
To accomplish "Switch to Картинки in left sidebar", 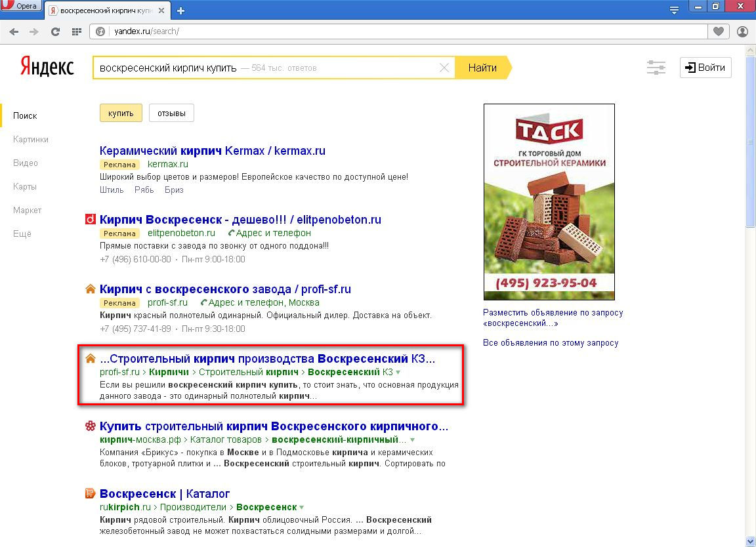I will (x=31, y=139).
